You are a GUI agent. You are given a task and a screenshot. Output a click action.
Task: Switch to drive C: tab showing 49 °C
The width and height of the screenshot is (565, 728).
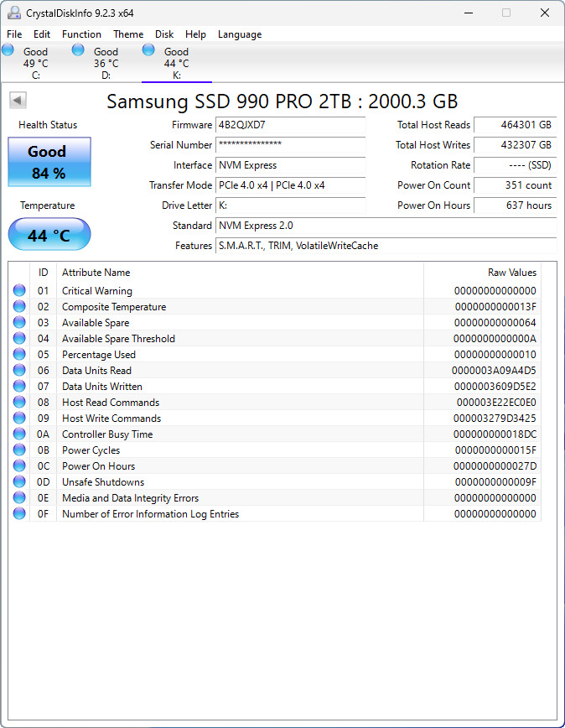36,63
